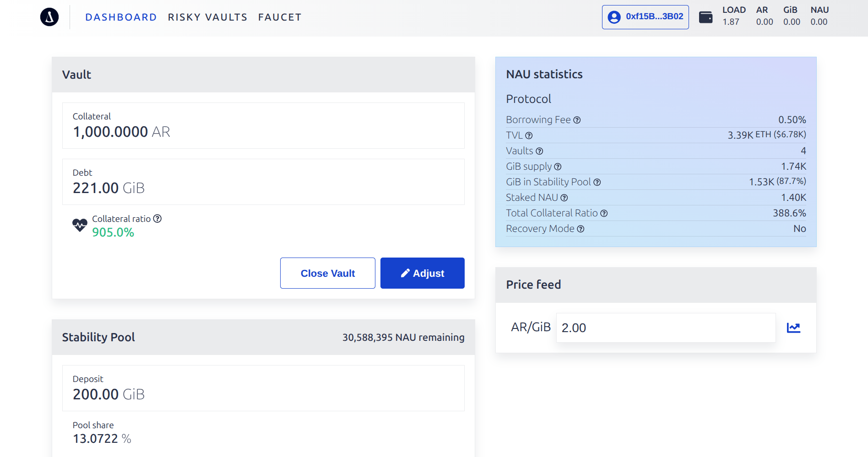This screenshot has width=868, height=457.
Task: Click the vault health heartbeat icon
Action: coord(80,225)
